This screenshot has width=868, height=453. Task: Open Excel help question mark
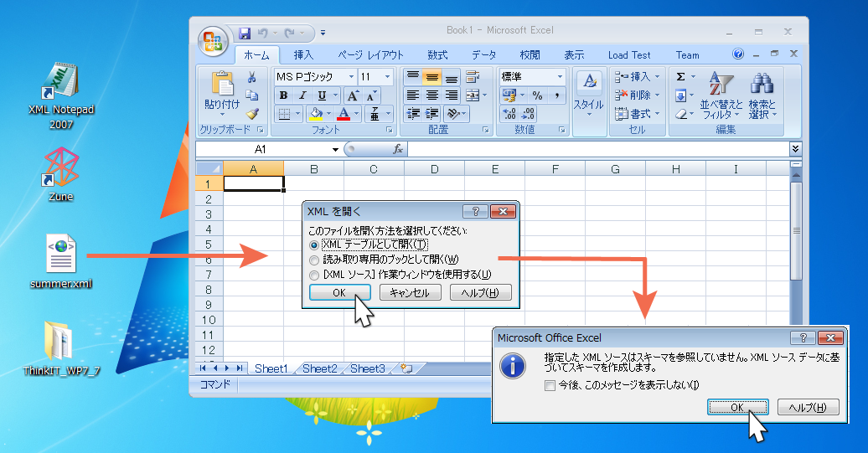click(x=738, y=54)
